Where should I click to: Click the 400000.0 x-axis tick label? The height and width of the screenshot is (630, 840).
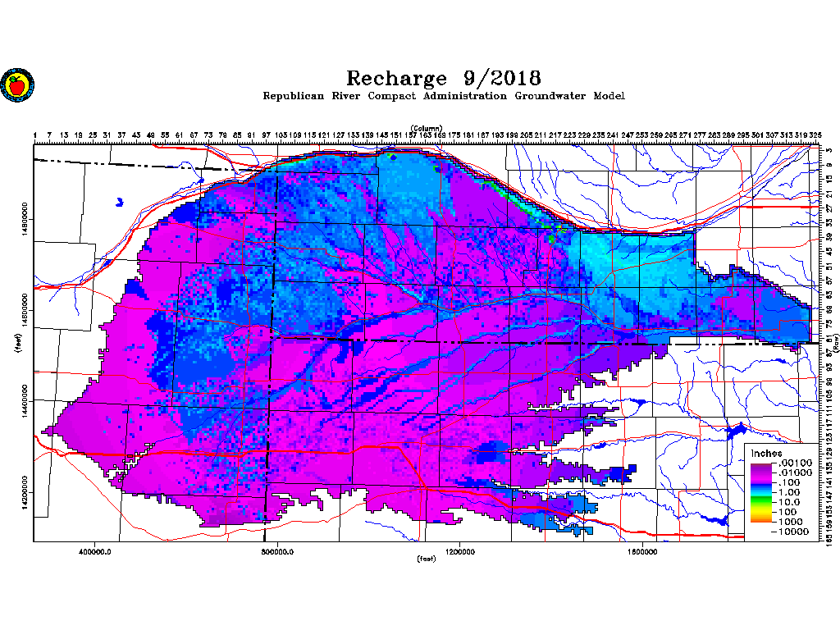[96, 551]
